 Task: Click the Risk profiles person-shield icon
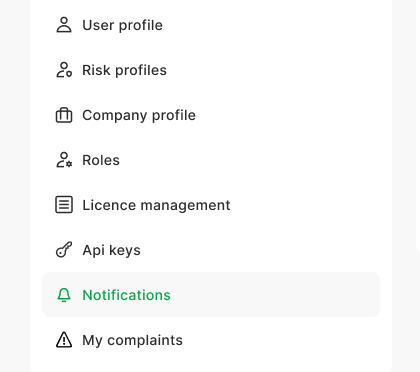(64, 70)
